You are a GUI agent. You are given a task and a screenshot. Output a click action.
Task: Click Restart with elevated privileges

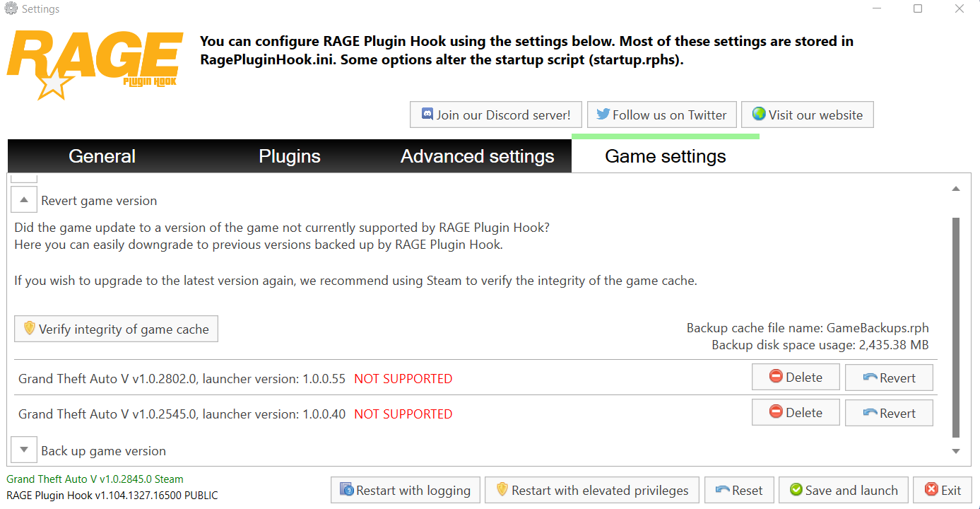point(591,491)
